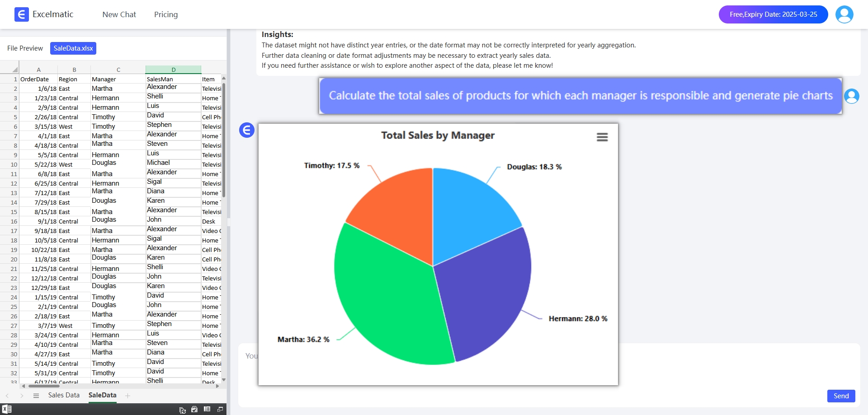The width and height of the screenshot is (868, 415).
Task: Open the all-sheets list menu
Action: coord(36,396)
